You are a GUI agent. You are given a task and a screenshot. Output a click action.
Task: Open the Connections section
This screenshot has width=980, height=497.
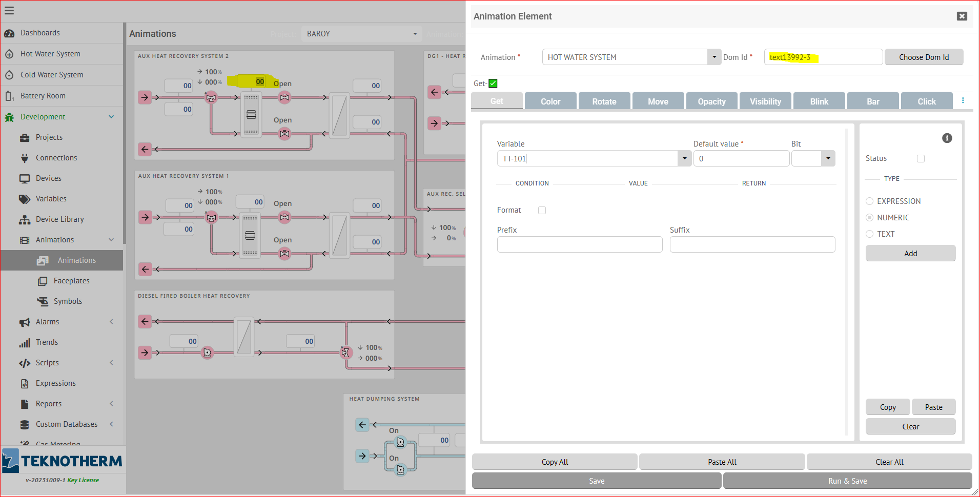pos(56,157)
